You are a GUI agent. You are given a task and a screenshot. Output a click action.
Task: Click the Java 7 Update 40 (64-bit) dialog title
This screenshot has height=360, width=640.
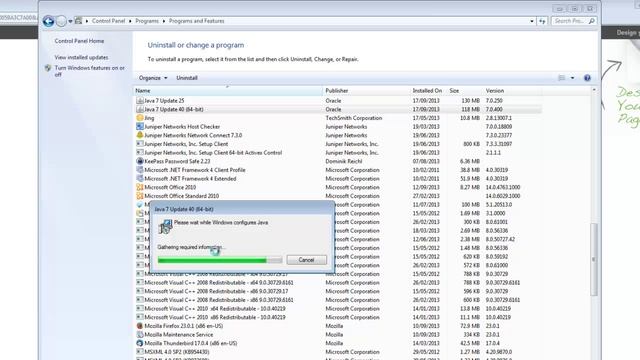pyautogui.click(x=184, y=209)
